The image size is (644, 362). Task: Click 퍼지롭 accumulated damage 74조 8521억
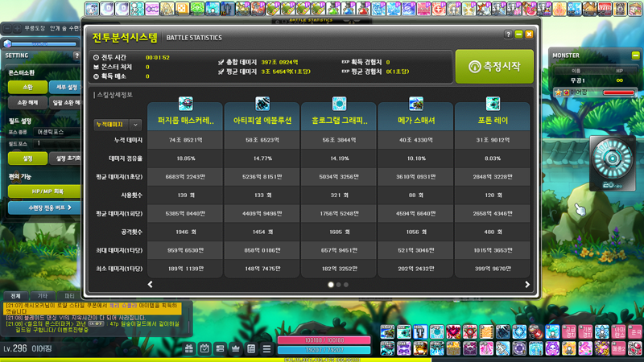[186, 140]
